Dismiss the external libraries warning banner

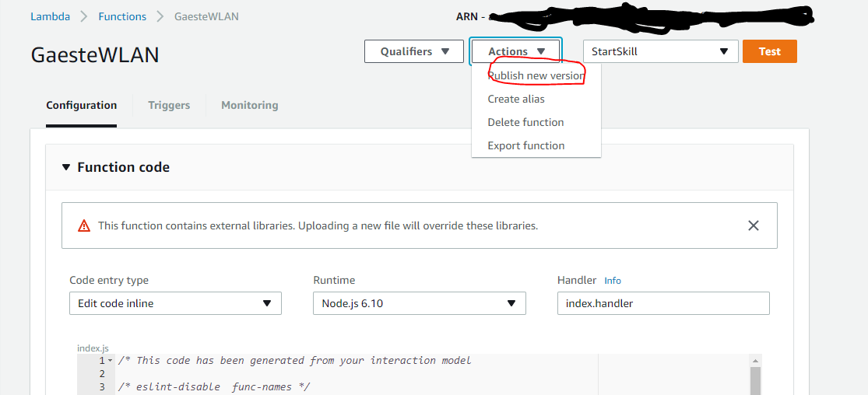click(753, 225)
